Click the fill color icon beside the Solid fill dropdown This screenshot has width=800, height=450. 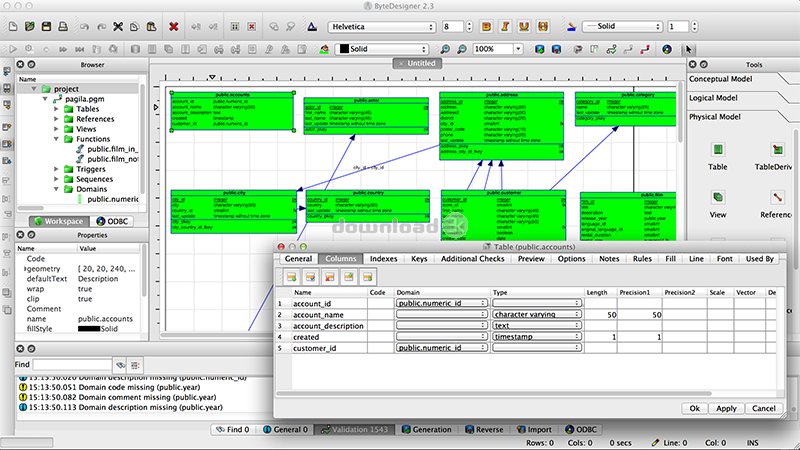[x=324, y=49]
